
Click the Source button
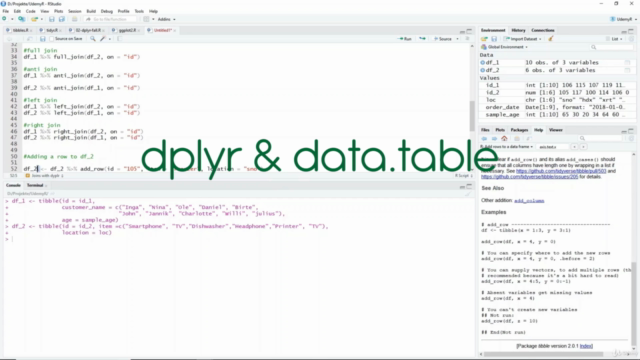point(443,39)
